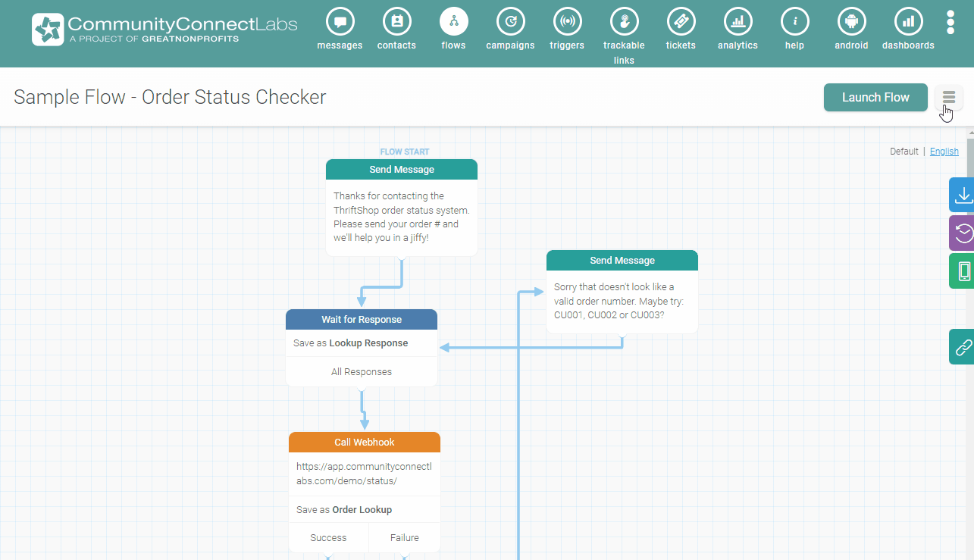
Task: Open the second Send Message node header
Action: [622, 260]
